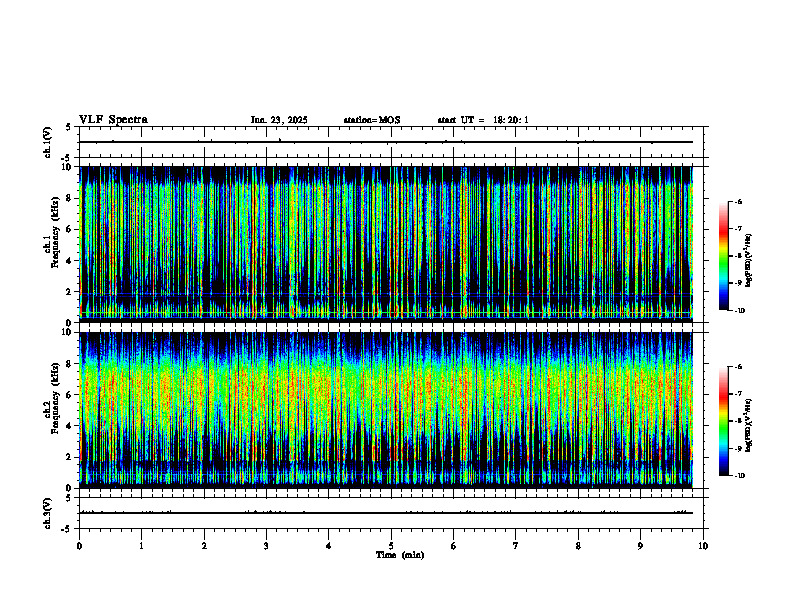Click the ch.2 color bar "-10" label

click(739, 476)
